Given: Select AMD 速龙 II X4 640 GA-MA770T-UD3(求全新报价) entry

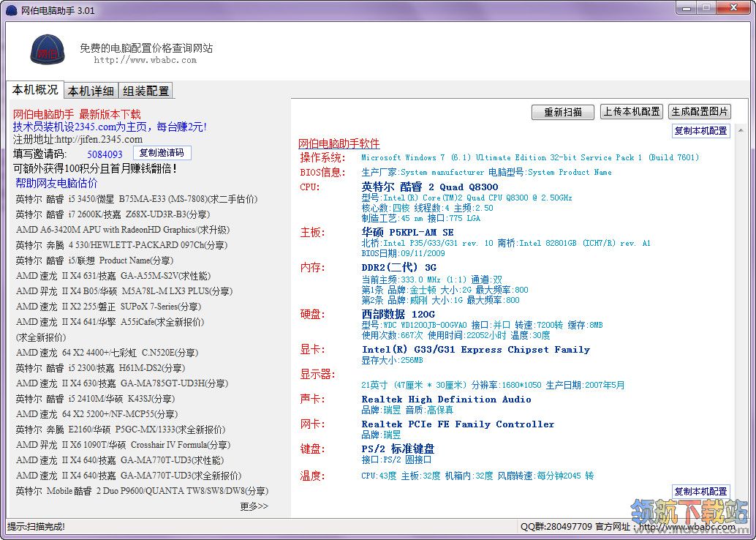Looking at the screenshot, I should click(128, 476).
